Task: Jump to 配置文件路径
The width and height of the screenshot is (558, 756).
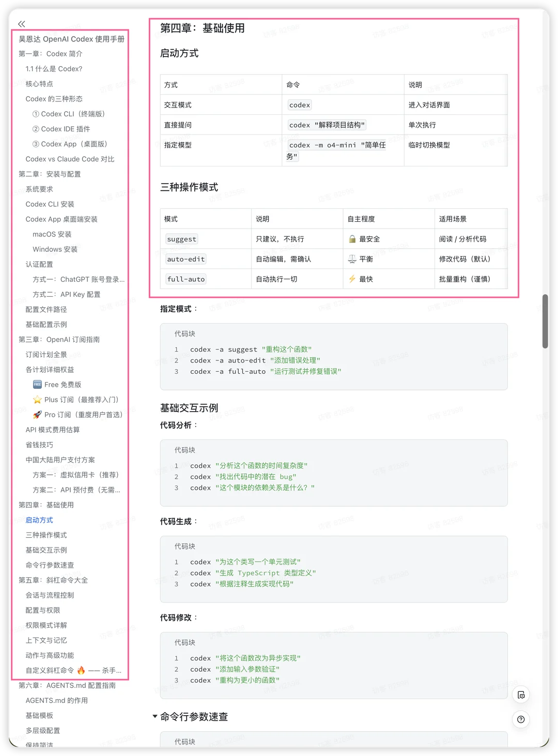Action: 47,309
